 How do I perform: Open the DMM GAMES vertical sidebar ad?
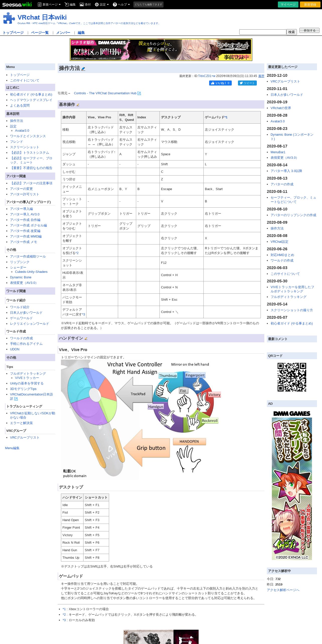[292, 485]
